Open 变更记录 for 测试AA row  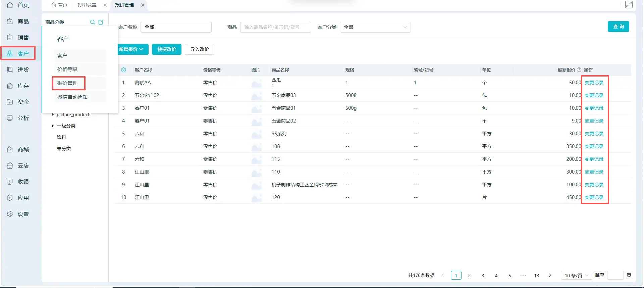594,83
